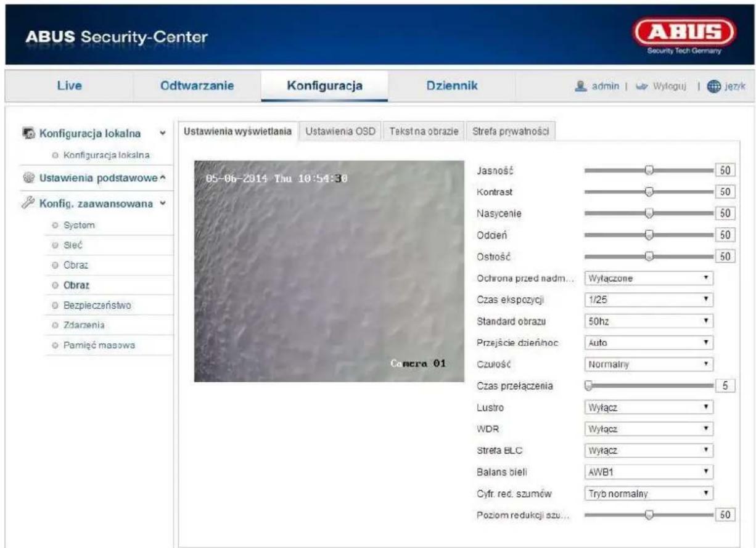Click the Kontrast slider handle
Image resolution: width=756 pixels, height=548 pixels.
tap(649, 192)
